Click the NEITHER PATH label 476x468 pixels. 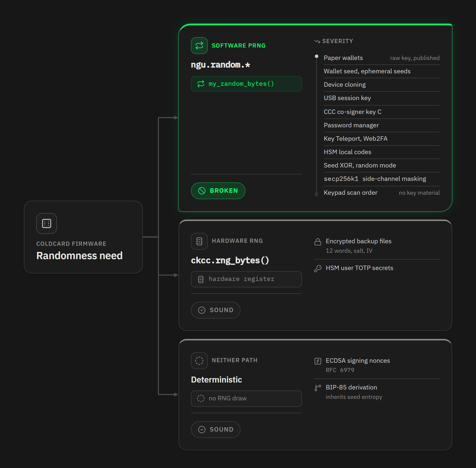coord(235,360)
